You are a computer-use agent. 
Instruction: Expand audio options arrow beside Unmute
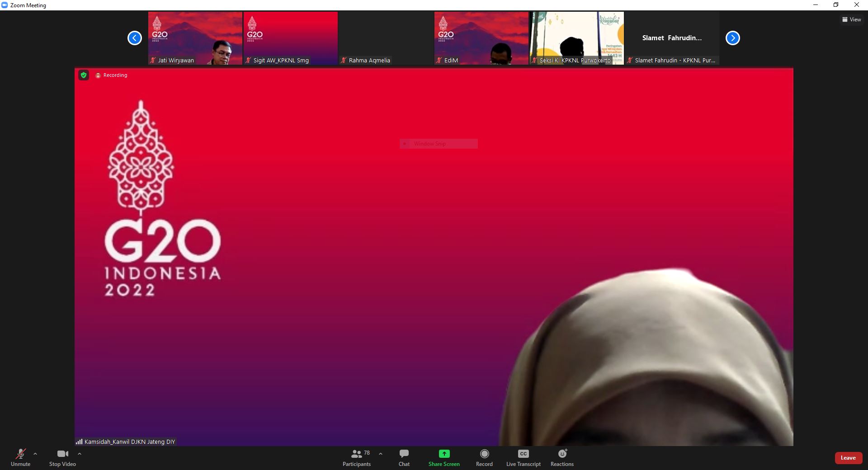35,454
